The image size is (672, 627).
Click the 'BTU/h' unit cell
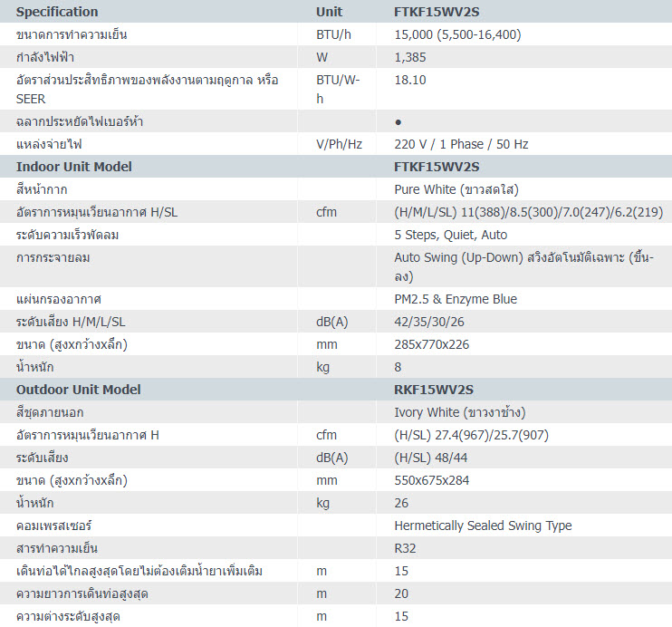pyautogui.click(x=333, y=34)
